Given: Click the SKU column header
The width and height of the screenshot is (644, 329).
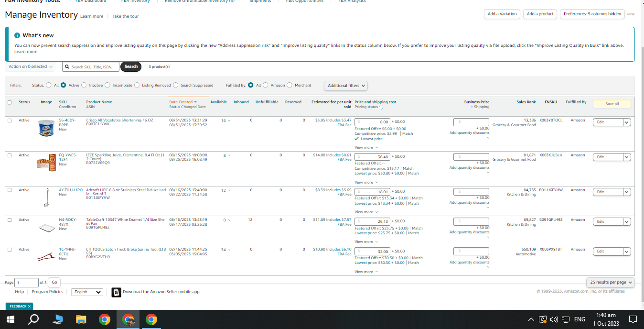Looking at the screenshot, I should click(63, 102).
